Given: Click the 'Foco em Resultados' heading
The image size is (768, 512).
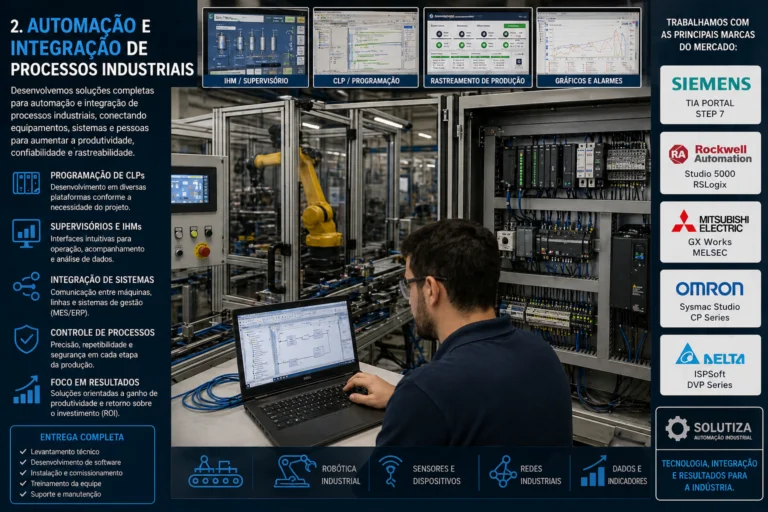Looking at the screenshot, I should [x=95, y=382].
